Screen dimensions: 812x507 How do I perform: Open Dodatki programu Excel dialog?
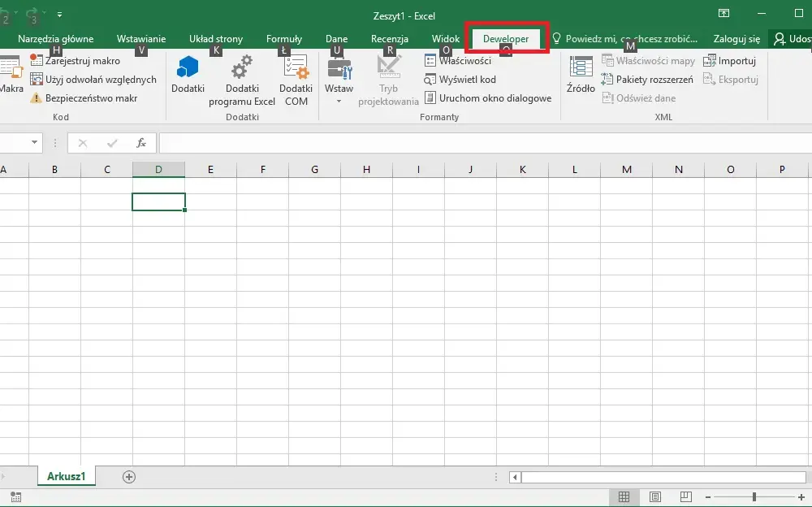point(242,81)
